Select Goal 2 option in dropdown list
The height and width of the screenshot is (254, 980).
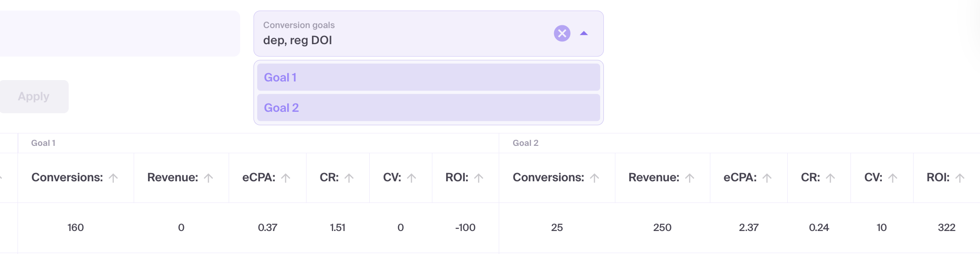pos(428,108)
